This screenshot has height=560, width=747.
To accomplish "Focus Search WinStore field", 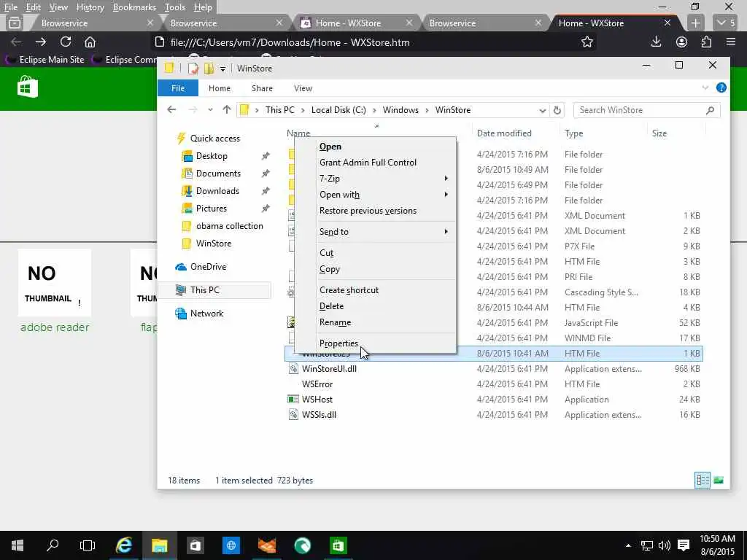I will [646, 110].
